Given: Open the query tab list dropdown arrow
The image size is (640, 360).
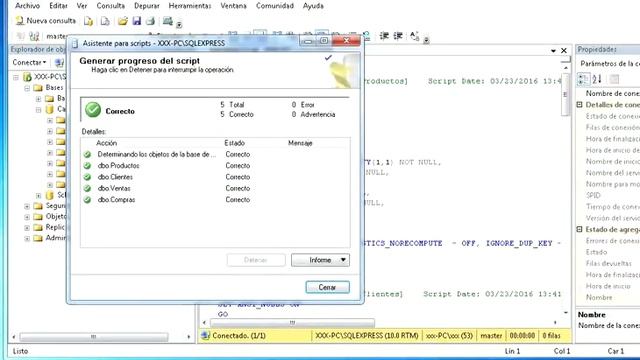Looking at the screenshot, I should tap(553, 51).
